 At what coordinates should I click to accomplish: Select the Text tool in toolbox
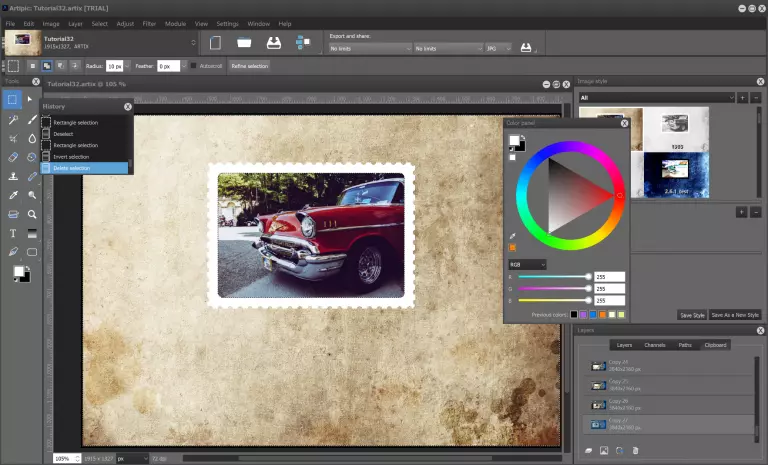tap(13, 233)
